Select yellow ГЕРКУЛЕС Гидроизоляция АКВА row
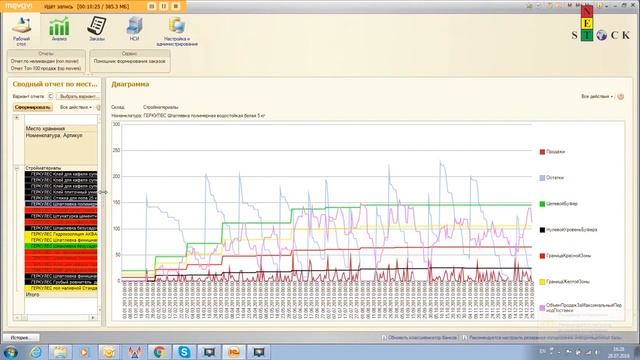Image resolution: width=640 pixels, height=360 pixels. pyautogui.click(x=60, y=234)
